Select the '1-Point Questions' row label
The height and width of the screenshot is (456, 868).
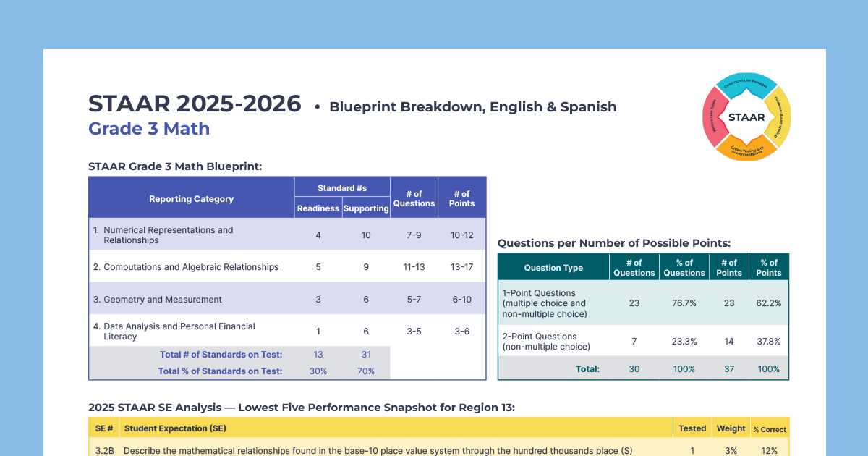pyautogui.click(x=544, y=303)
